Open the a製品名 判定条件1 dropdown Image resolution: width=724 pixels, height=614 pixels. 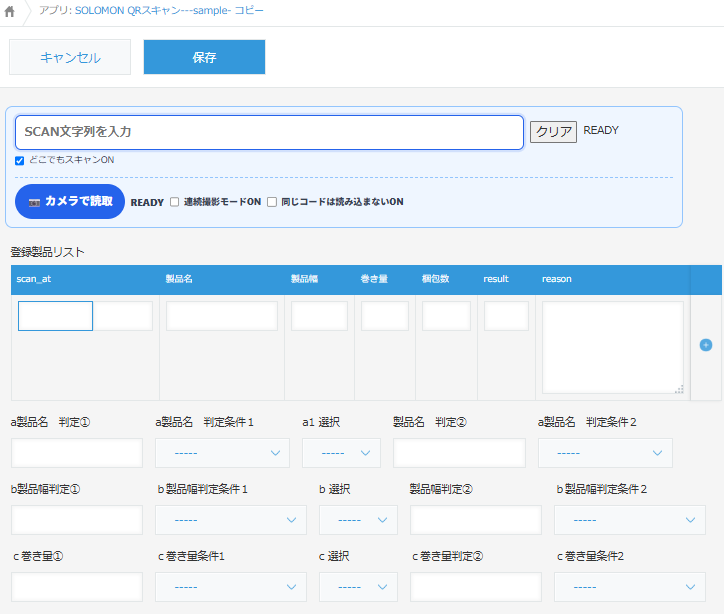click(x=223, y=453)
